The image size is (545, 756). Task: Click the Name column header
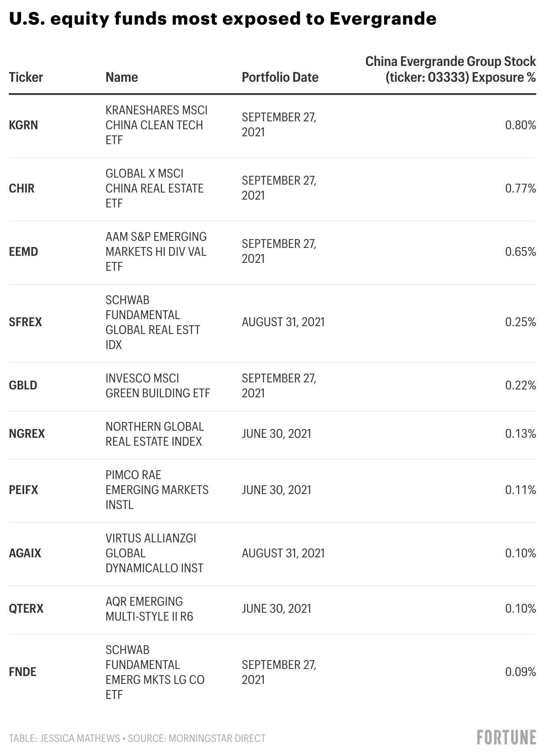coord(122,77)
